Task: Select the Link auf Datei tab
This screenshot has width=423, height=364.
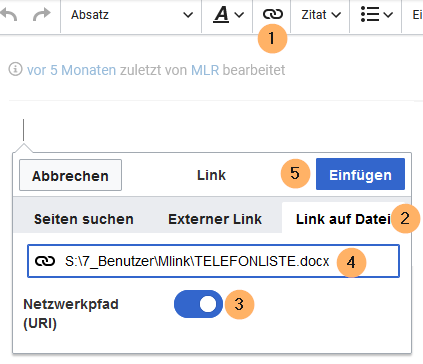Action: (343, 219)
